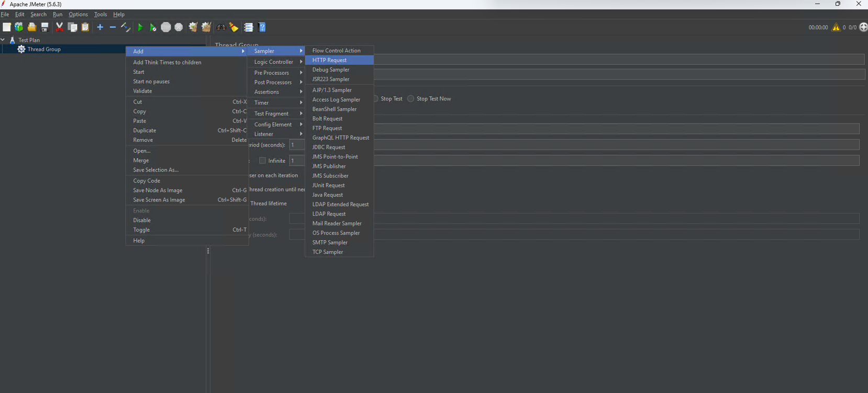Image resolution: width=868 pixels, height=393 pixels.
Task: Select the Stop Test Now radio button
Action: (x=411, y=98)
